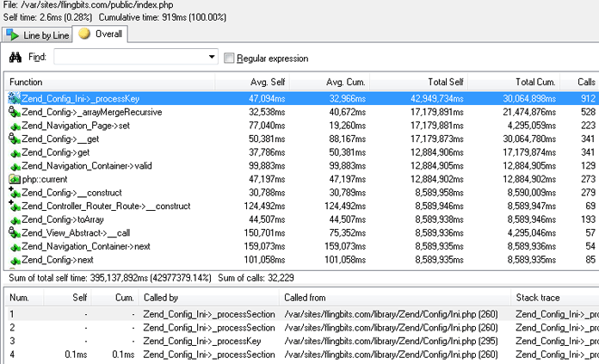This screenshot has height=364, width=599.
Task: Click the Stack trace column header
Action: [555, 298]
